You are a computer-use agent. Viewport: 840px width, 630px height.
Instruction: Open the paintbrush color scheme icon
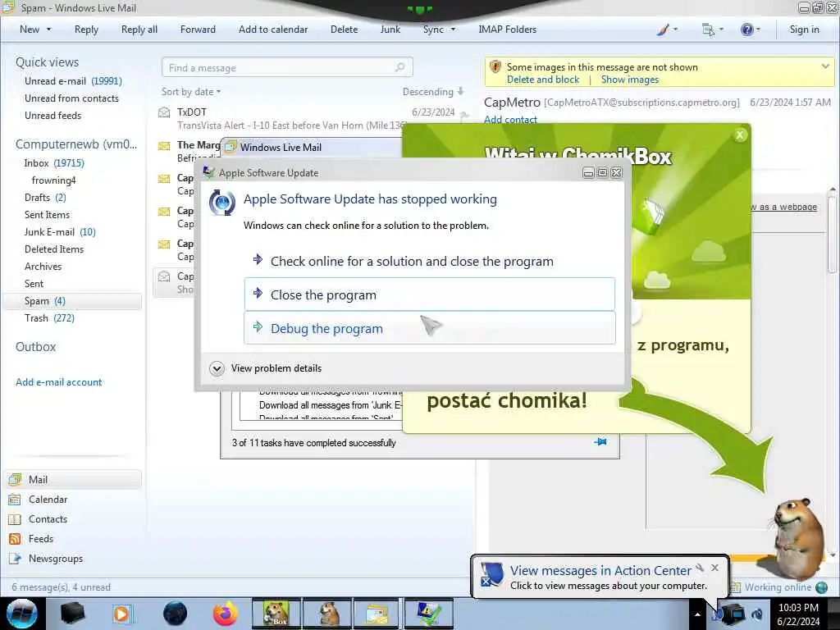pyautogui.click(x=663, y=30)
